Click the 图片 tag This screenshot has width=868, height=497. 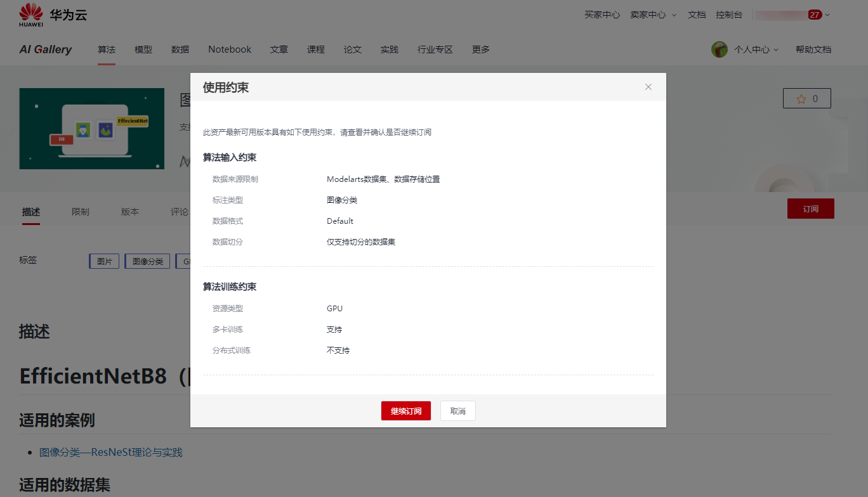104,261
